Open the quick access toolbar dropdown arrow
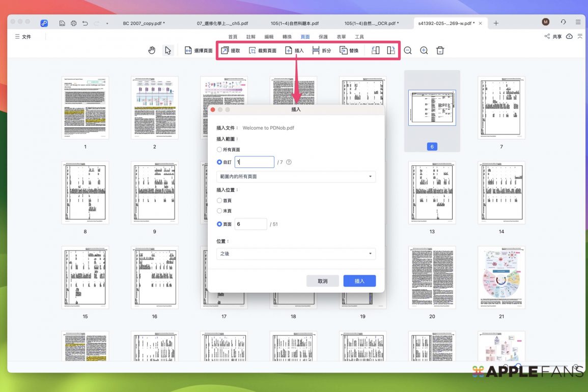 (x=107, y=23)
